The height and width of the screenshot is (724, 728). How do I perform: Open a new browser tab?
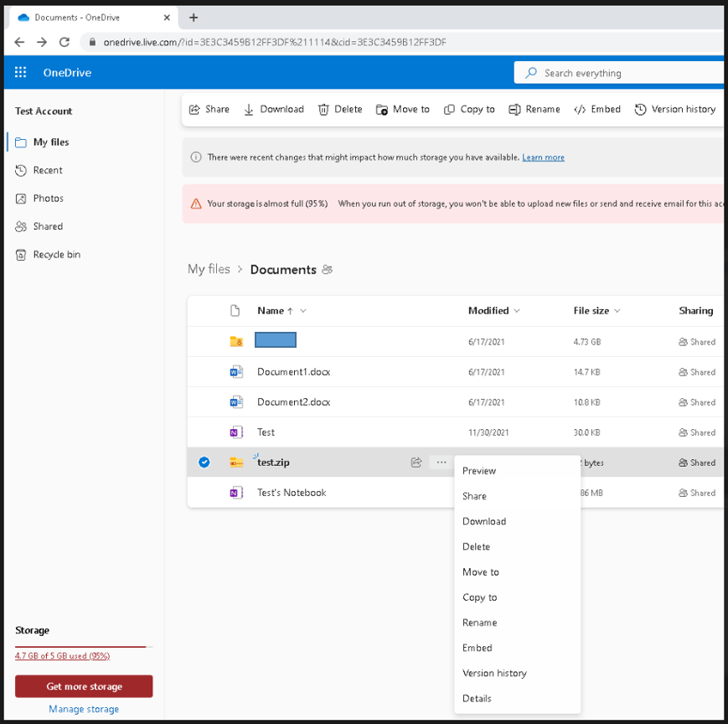point(194,18)
